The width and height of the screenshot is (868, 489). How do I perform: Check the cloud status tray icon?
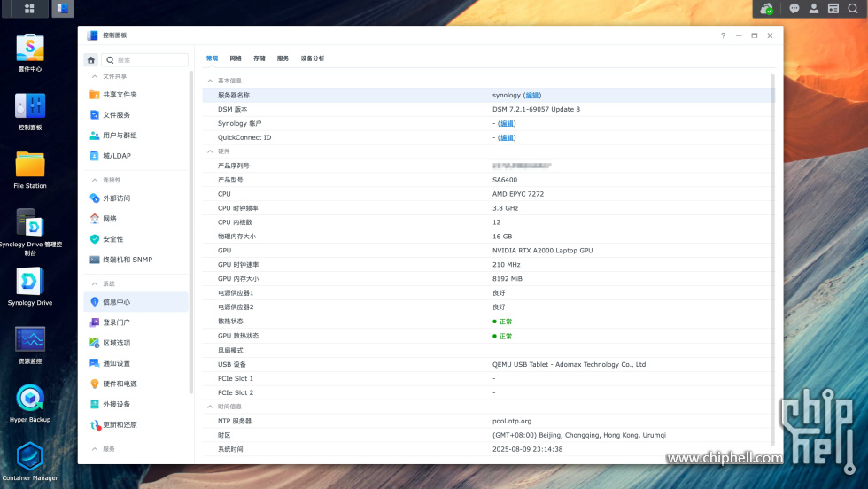coord(767,9)
